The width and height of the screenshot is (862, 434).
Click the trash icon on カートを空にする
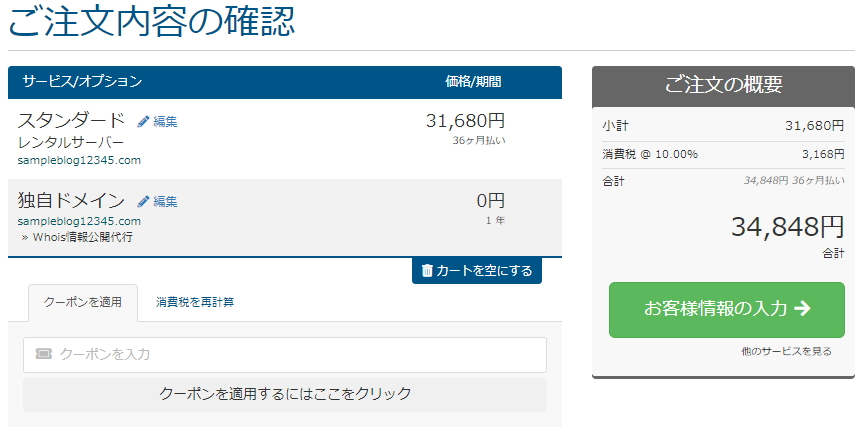tap(427, 271)
